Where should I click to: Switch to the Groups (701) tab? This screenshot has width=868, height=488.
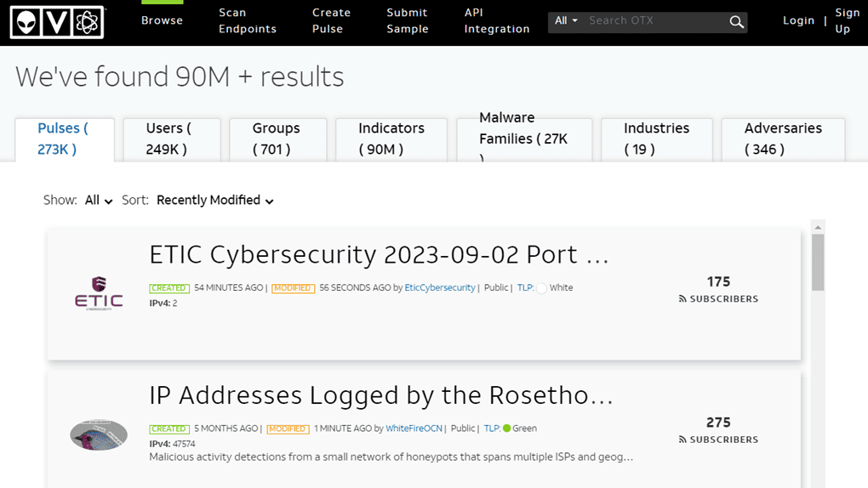[278, 139]
